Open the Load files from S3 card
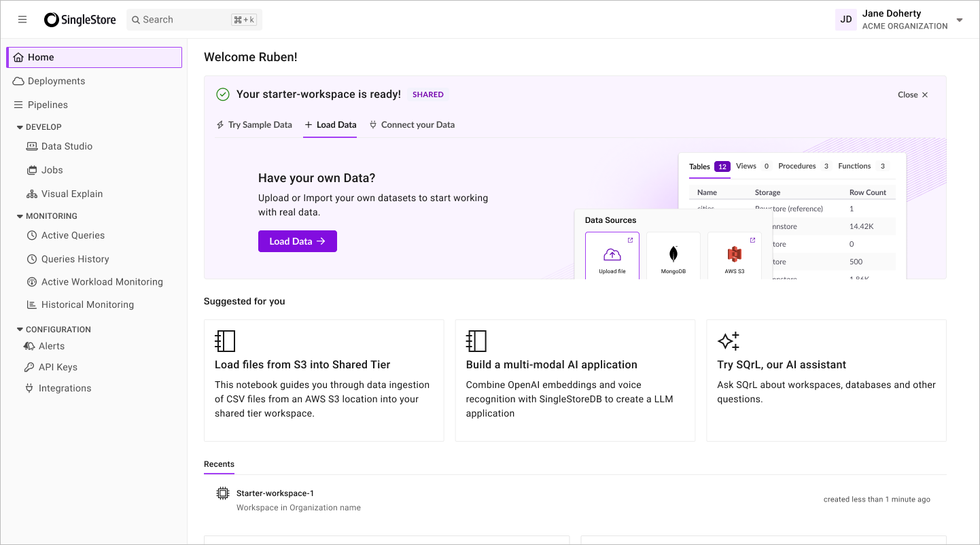980x545 pixels. coord(324,381)
